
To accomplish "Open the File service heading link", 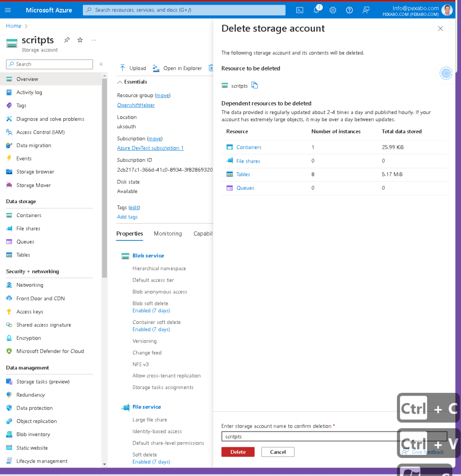I will (x=147, y=407).
